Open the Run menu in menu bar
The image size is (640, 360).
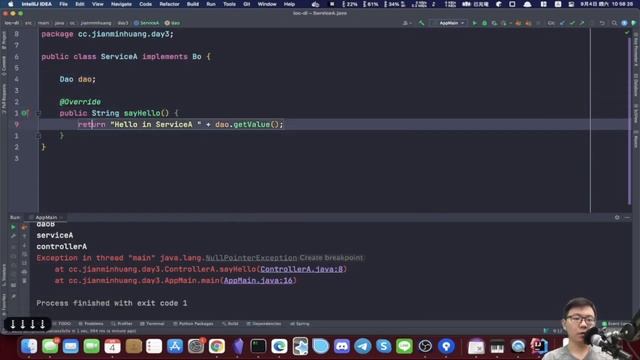click(211, 4)
